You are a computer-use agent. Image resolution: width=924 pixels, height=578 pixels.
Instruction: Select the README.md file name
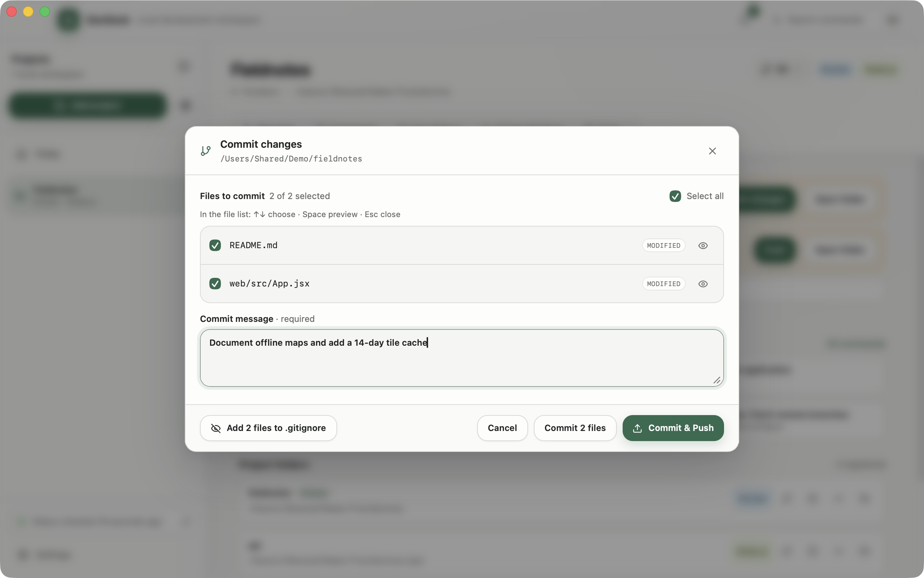(253, 245)
